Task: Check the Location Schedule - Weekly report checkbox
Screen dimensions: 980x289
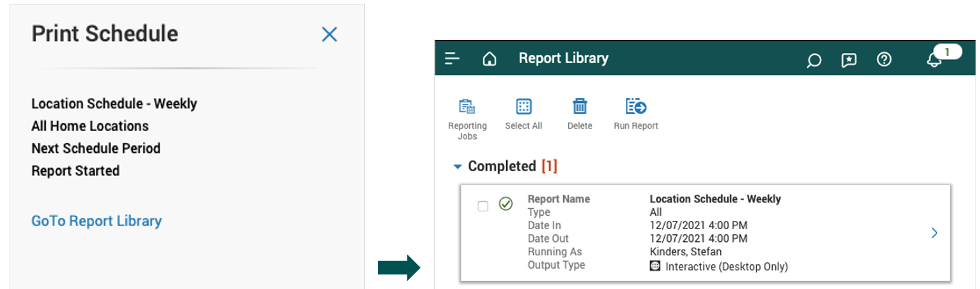Action: point(483,206)
